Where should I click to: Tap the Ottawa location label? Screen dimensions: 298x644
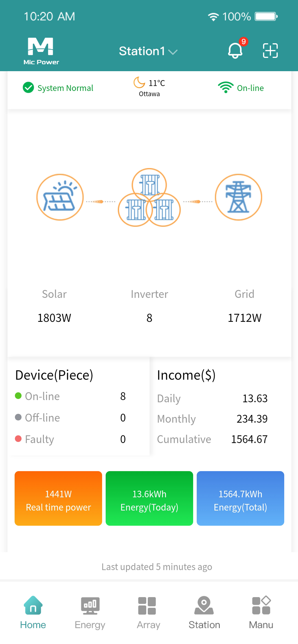tap(149, 94)
